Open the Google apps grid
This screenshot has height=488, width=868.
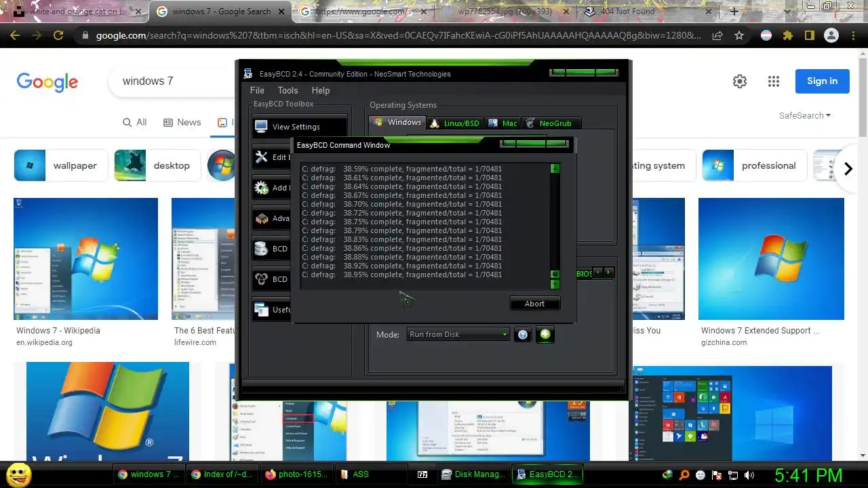tap(774, 81)
